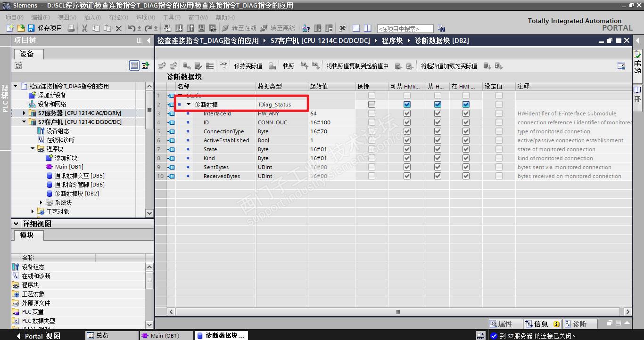Click the accessible devices icon
Viewport: 644px width, 340px height.
pyautogui.click(x=306, y=28)
